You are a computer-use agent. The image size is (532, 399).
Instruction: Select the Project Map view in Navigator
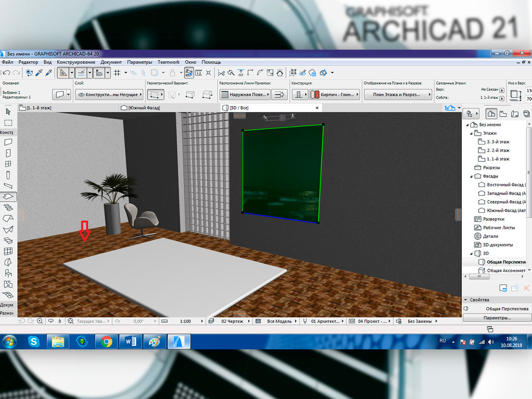pyautogui.click(x=491, y=114)
